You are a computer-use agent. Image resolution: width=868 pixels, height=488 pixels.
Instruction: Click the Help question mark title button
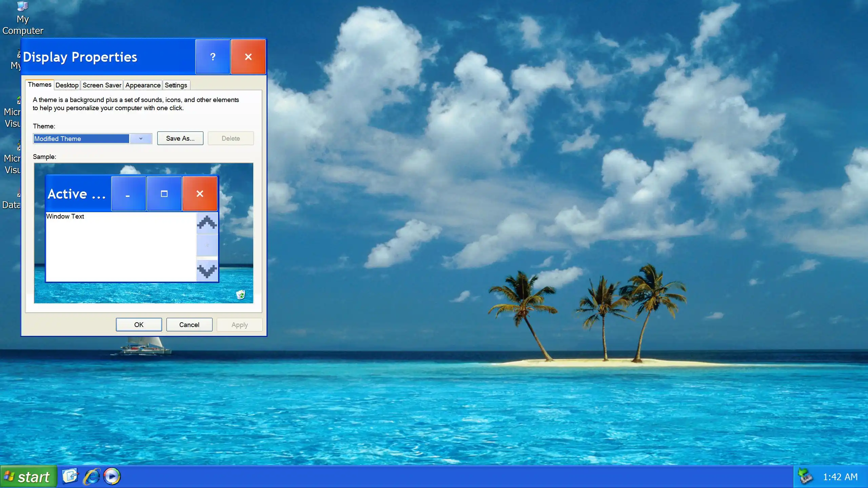pos(213,57)
